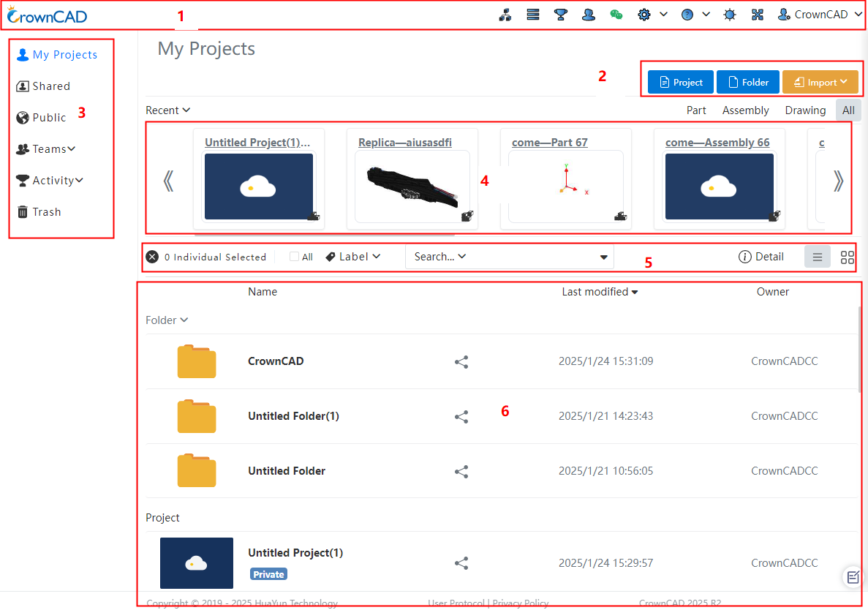Image resolution: width=868 pixels, height=610 pixels.
Task: Open Trash in sidebar
Action: (x=39, y=212)
